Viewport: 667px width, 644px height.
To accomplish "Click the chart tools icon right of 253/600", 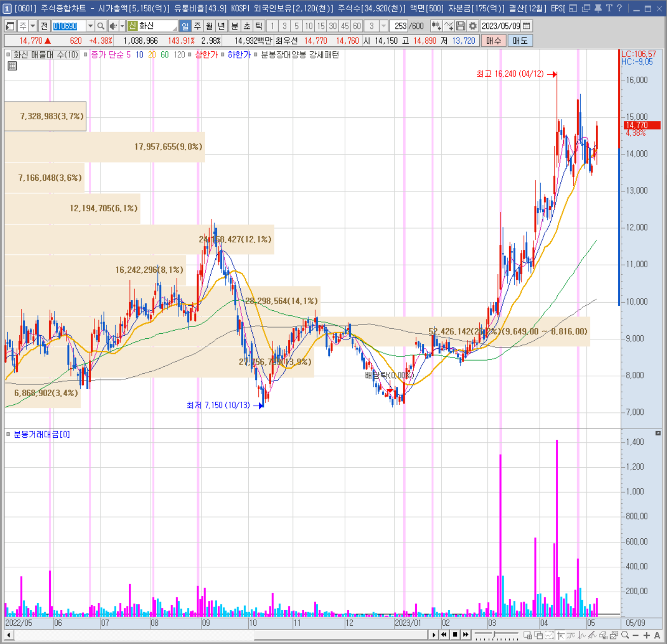I will point(437,26).
